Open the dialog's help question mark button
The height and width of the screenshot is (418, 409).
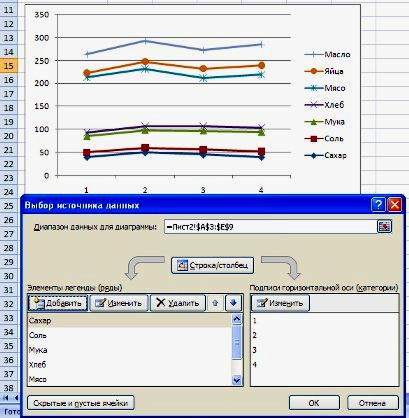[x=378, y=204]
